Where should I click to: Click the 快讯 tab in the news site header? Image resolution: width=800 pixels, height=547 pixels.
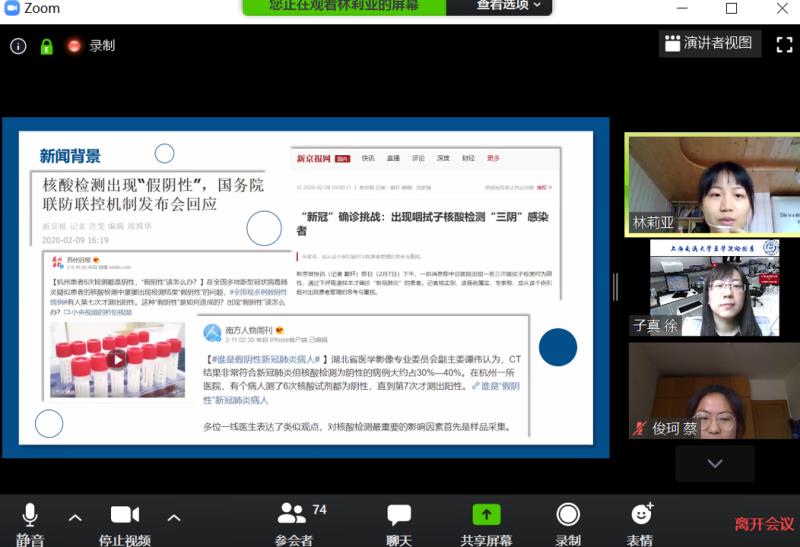[368, 158]
